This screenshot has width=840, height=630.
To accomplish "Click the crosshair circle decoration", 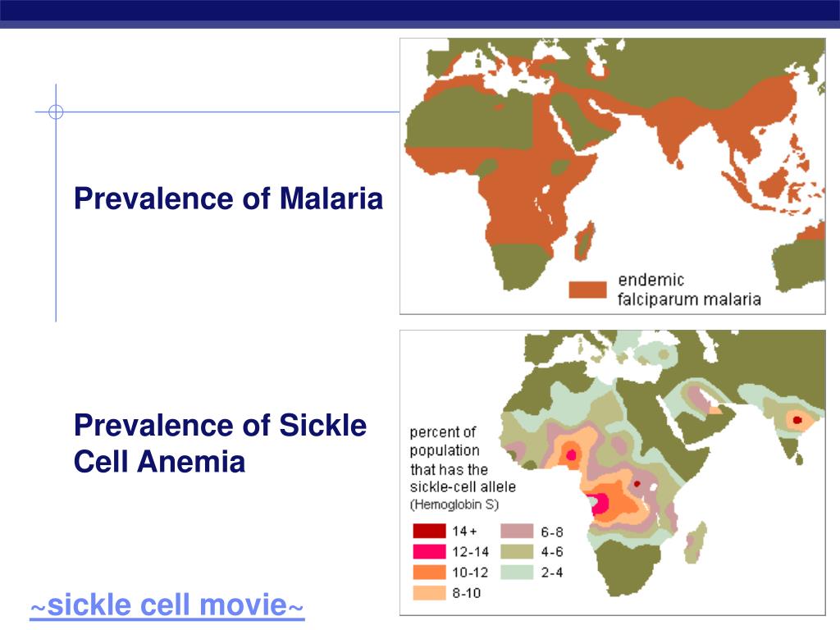I will tap(56, 112).
